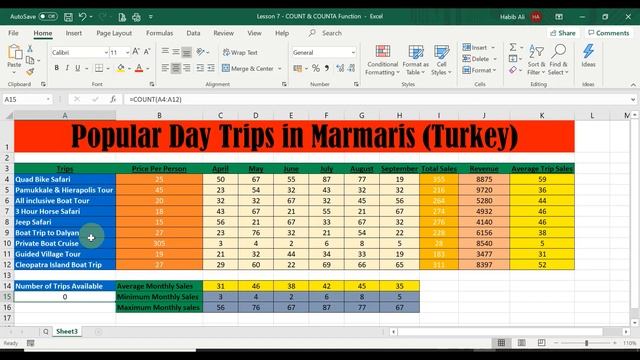Toggle Italic formatting
This screenshot has height=360, width=640.
67,68
